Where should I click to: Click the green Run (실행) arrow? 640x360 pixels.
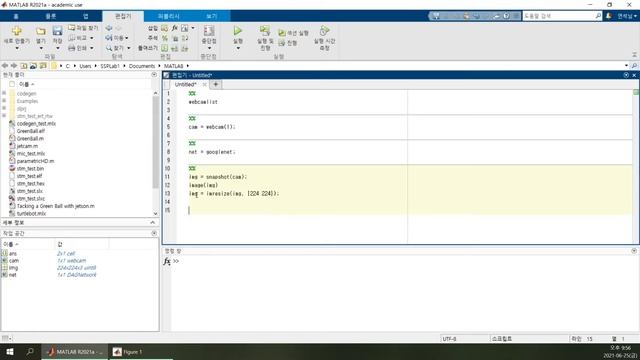point(238,31)
